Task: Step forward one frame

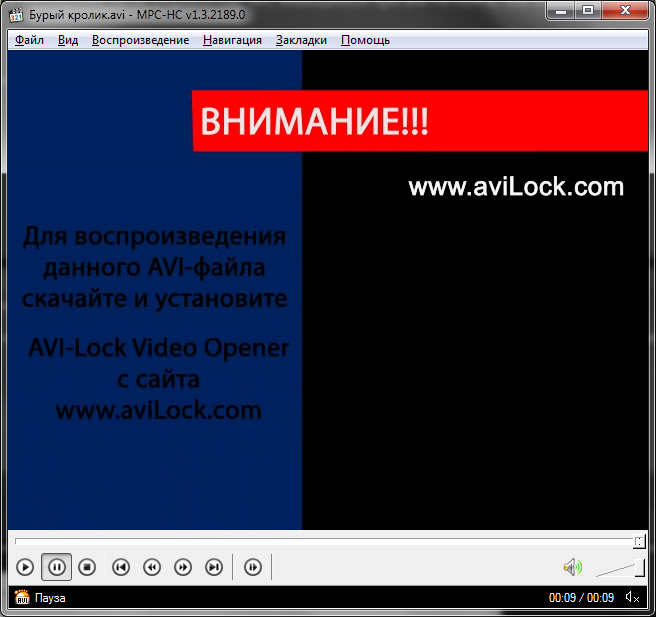Action: coord(253,567)
